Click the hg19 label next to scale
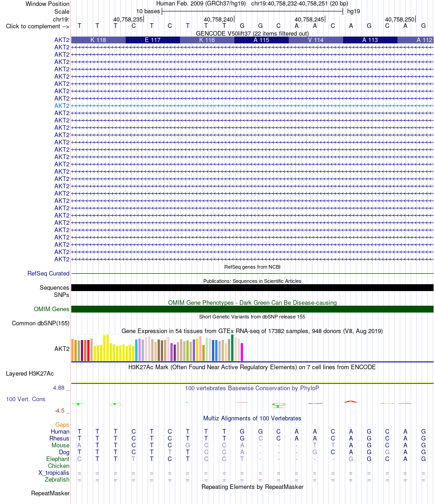 (x=354, y=11)
